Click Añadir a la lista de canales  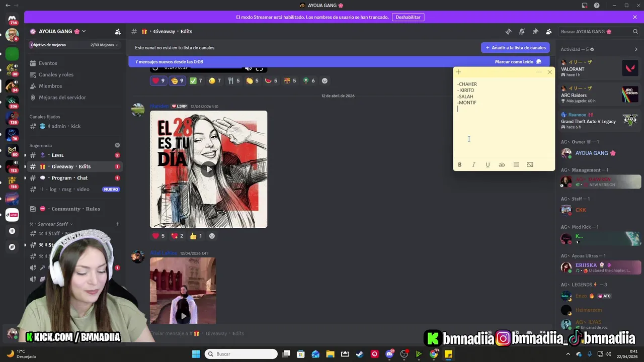pyautogui.click(x=515, y=48)
